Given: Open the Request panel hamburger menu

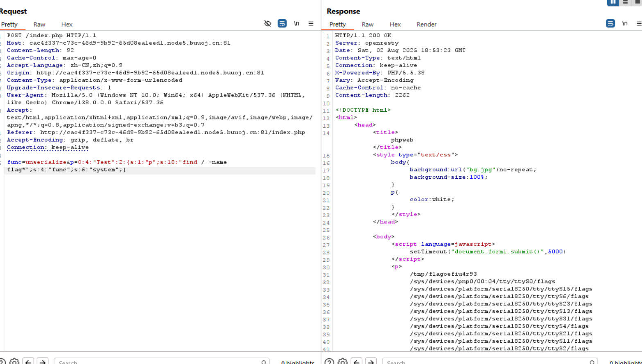Looking at the screenshot, I should coord(311,24).
